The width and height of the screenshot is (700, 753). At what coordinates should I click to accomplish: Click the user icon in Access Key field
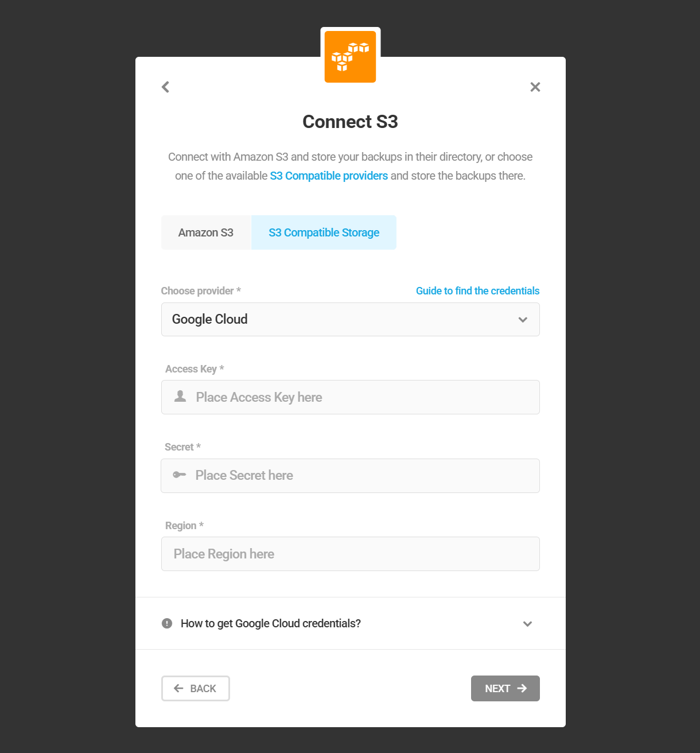(x=180, y=397)
